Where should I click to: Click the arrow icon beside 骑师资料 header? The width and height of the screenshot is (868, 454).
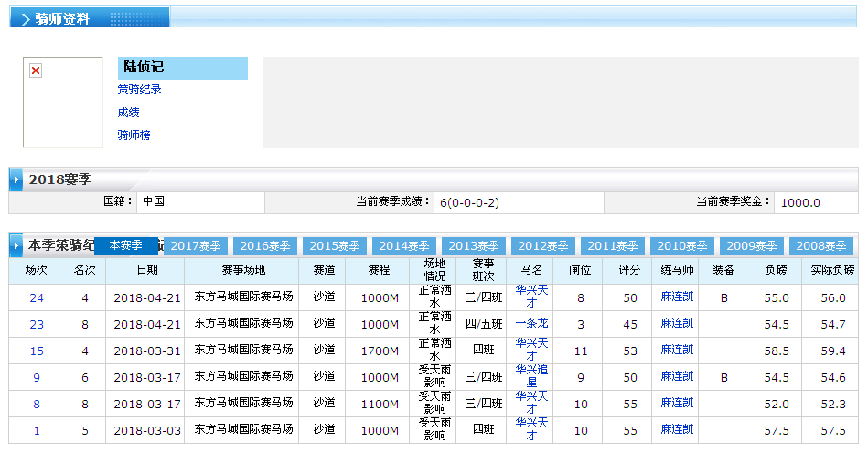coord(25,18)
